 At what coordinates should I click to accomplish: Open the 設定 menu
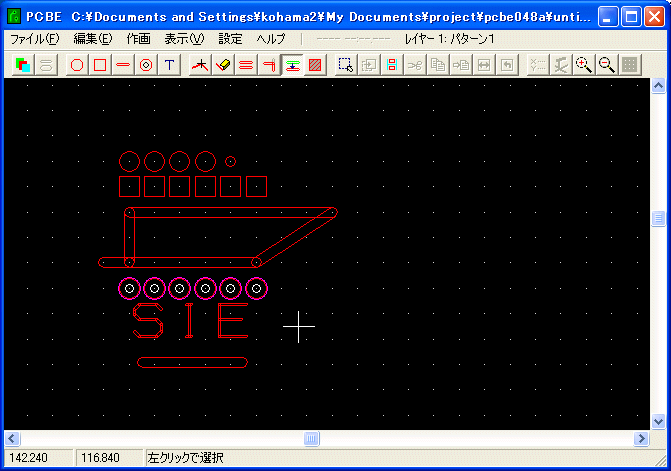[x=230, y=38]
